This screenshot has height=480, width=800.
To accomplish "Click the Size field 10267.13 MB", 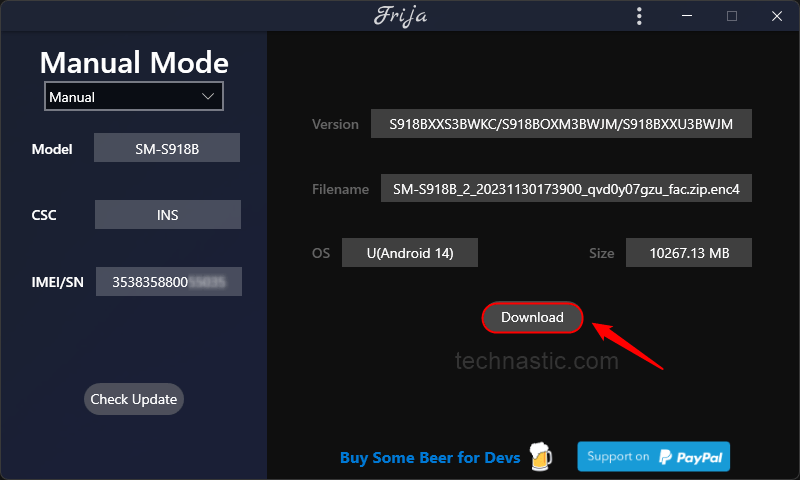I will (689, 252).
